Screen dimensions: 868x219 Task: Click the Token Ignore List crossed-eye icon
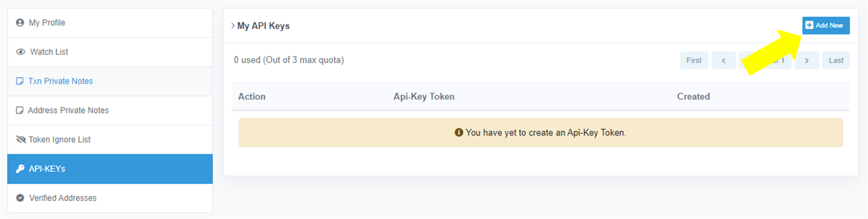click(21, 139)
